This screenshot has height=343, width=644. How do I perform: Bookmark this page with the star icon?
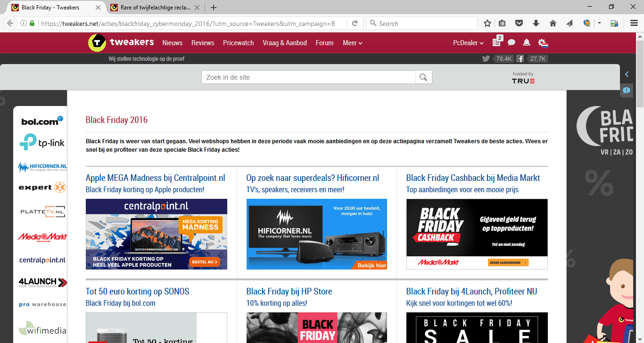click(487, 23)
